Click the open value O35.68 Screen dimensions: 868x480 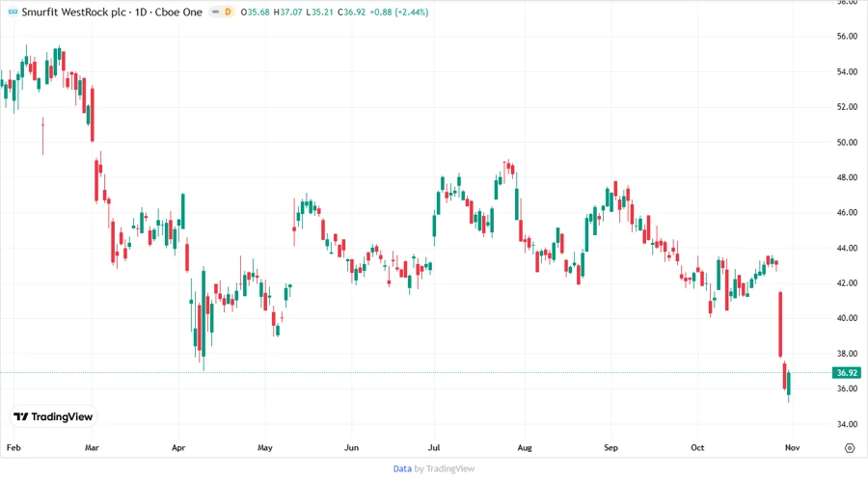pyautogui.click(x=256, y=12)
